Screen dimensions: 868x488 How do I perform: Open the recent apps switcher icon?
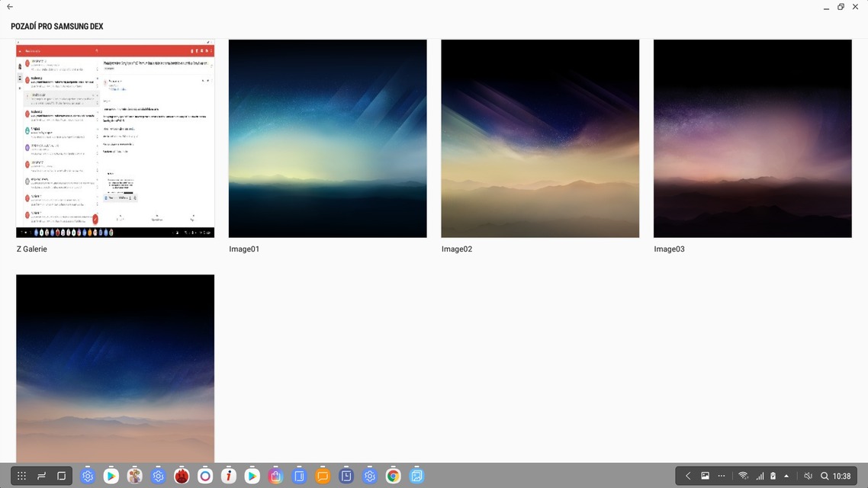click(41, 476)
